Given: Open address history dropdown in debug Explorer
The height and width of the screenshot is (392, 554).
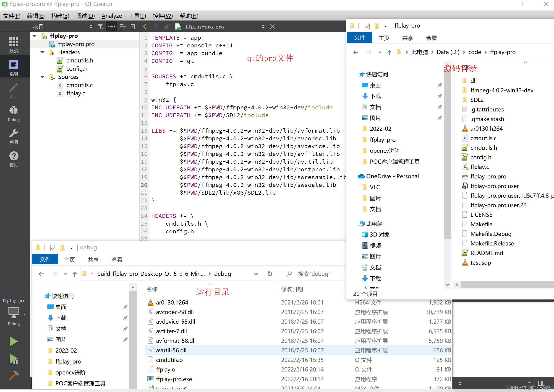Looking at the screenshot, I should 256,274.
